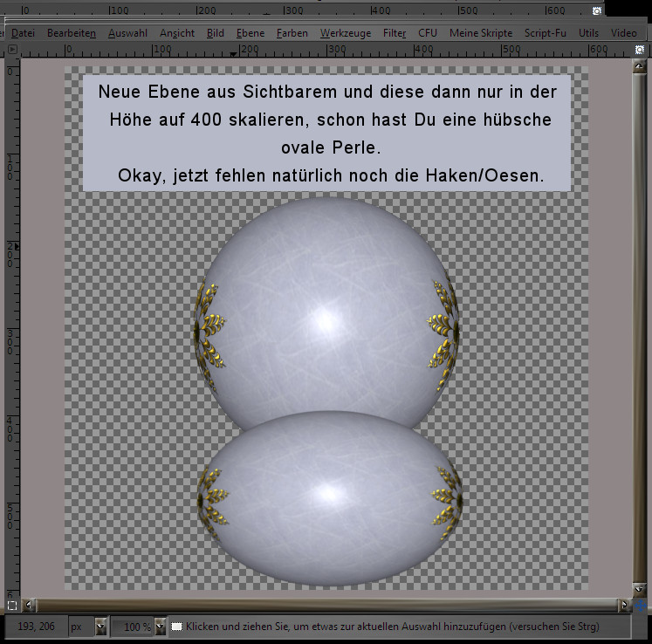Open the Meine Skripte menu
The height and width of the screenshot is (644, 652).
pyautogui.click(x=481, y=33)
